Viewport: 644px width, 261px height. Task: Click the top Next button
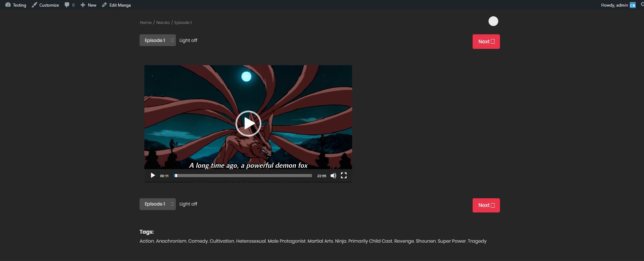coord(486,42)
